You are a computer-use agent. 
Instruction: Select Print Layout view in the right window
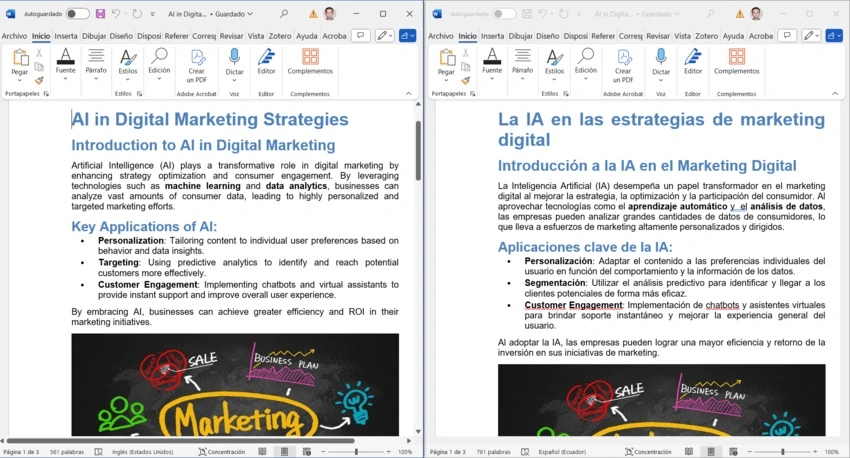pyautogui.click(x=711, y=451)
